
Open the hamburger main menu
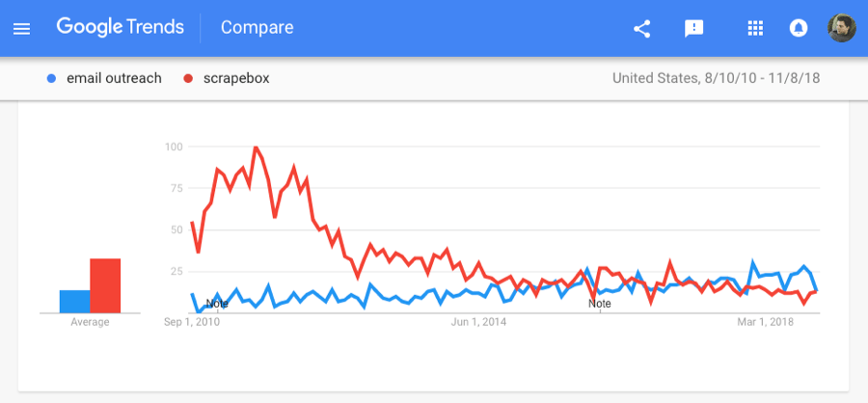(x=21, y=28)
